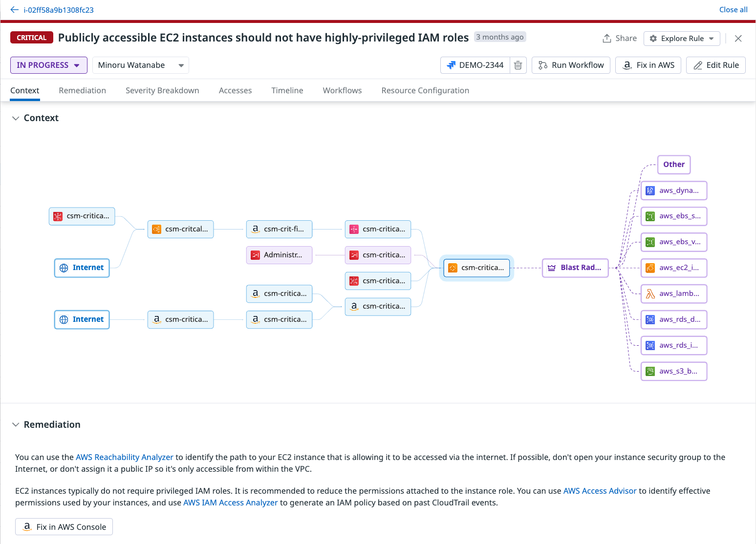Click the delete icon next to DEMO-2344
The height and width of the screenshot is (544, 756).
click(518, 65)
